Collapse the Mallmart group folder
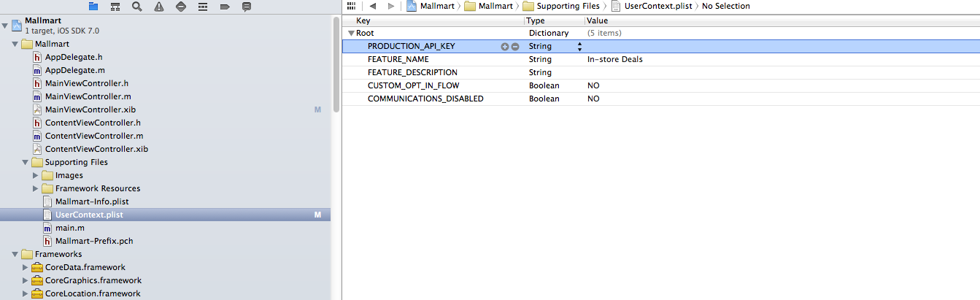Viewport: 980px width, 300px height. click(x=15, y=44)
